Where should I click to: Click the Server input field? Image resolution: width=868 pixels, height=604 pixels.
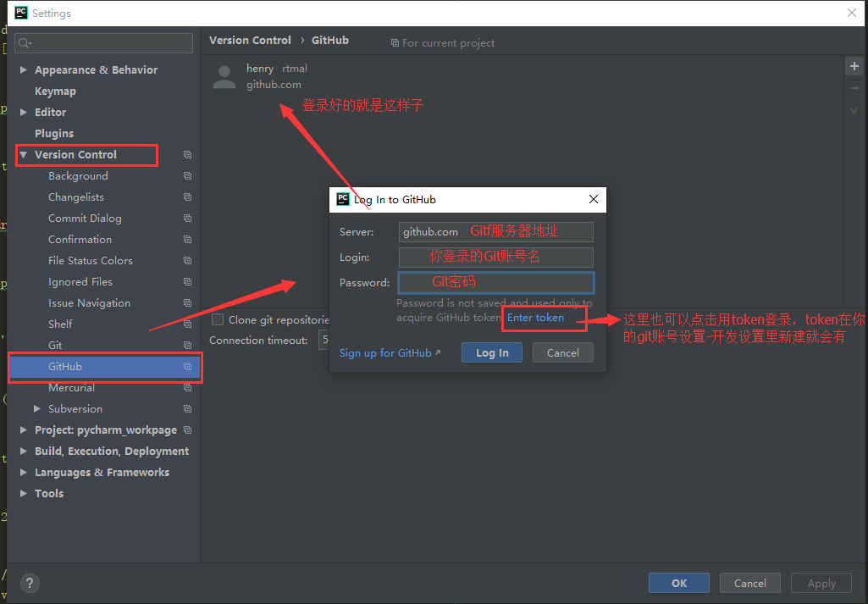(496, 231)
